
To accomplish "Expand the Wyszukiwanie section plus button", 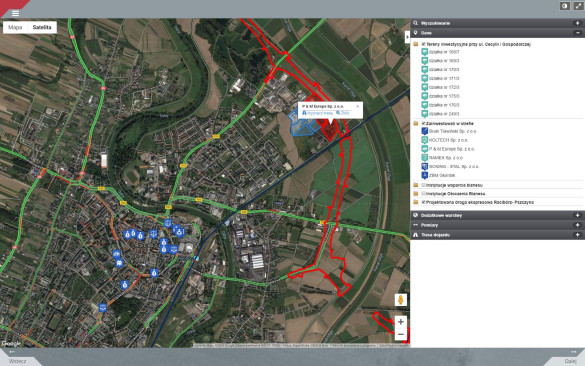I will click(x=577, y=23).
